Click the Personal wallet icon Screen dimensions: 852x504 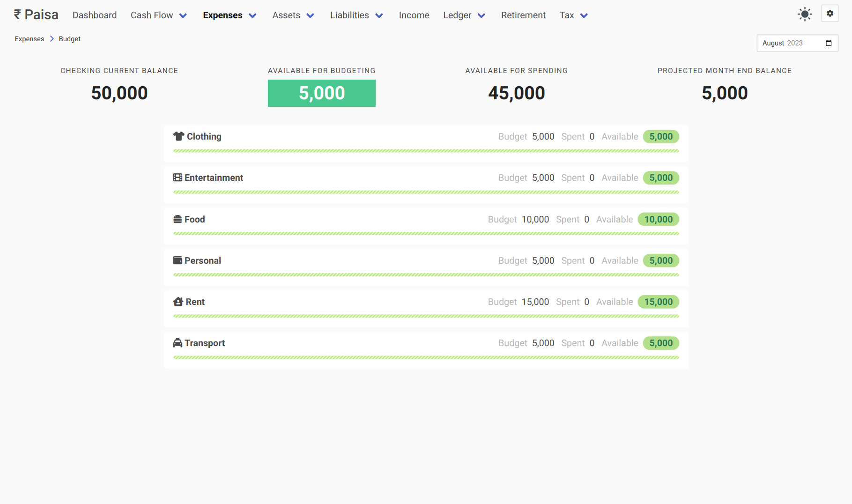[178, 260]
